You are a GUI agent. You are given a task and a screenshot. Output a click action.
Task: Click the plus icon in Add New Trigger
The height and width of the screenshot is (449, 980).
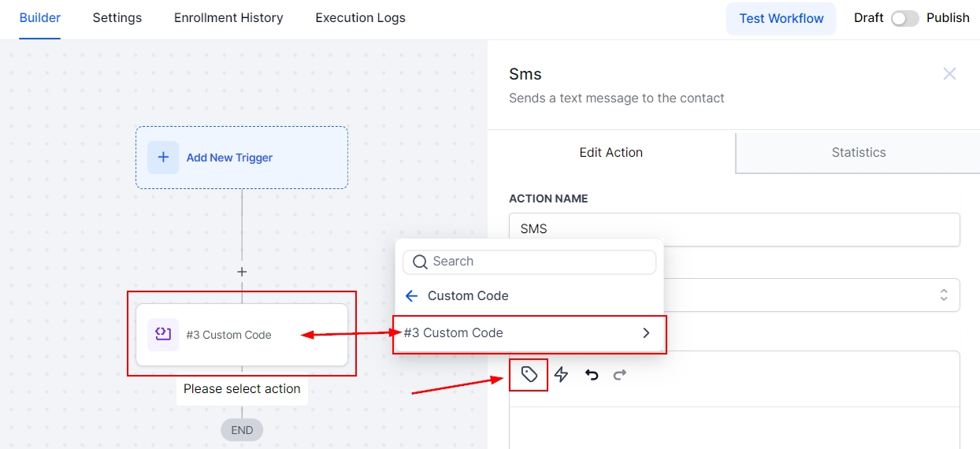(x=163, y=158)
